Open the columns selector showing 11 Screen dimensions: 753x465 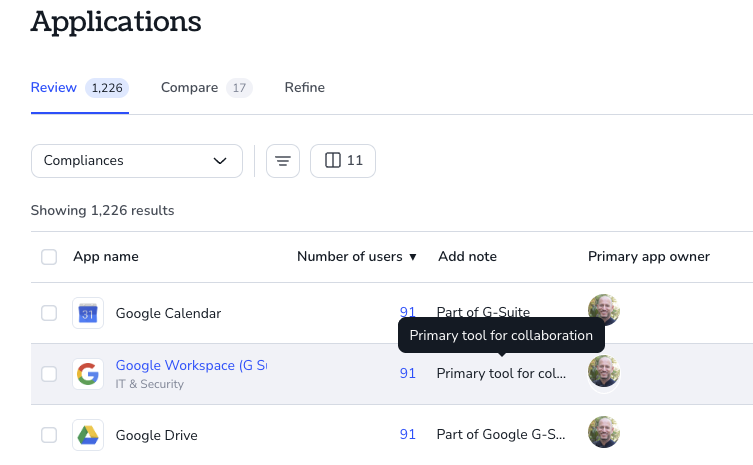(343, 161)
